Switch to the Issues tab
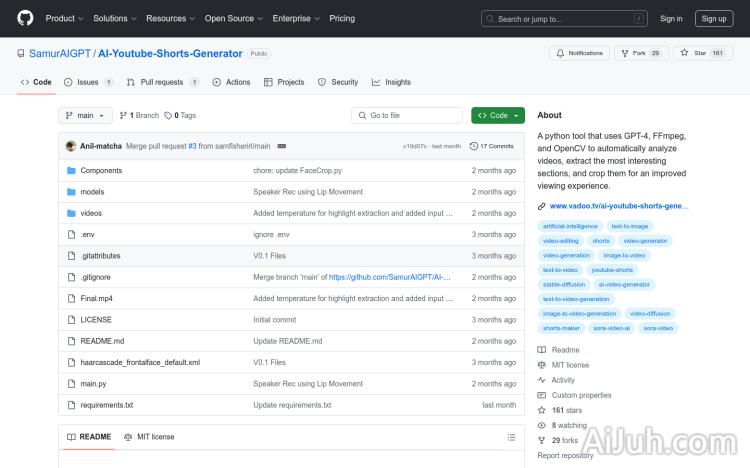Viewport: 750px width, 468px height. tap(82, 82)
